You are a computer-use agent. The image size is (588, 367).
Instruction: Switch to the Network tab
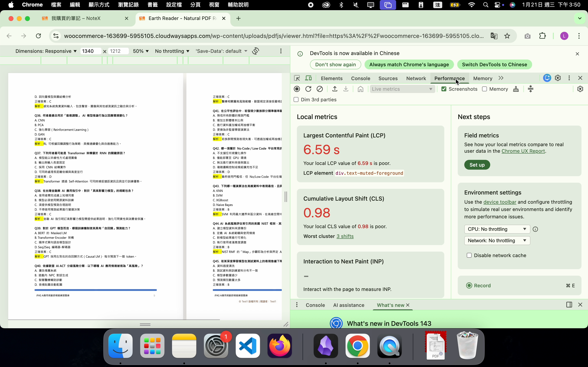point(416,78)
